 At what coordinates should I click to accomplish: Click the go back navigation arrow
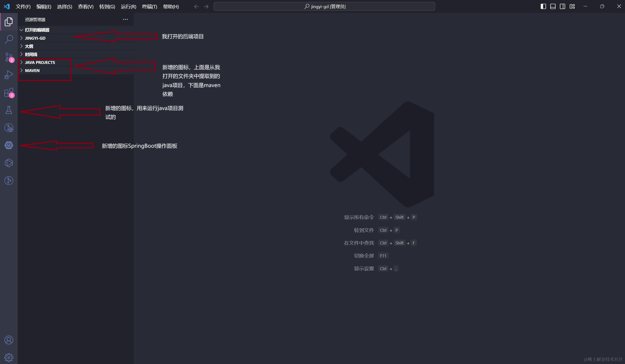tap(196, 7)
